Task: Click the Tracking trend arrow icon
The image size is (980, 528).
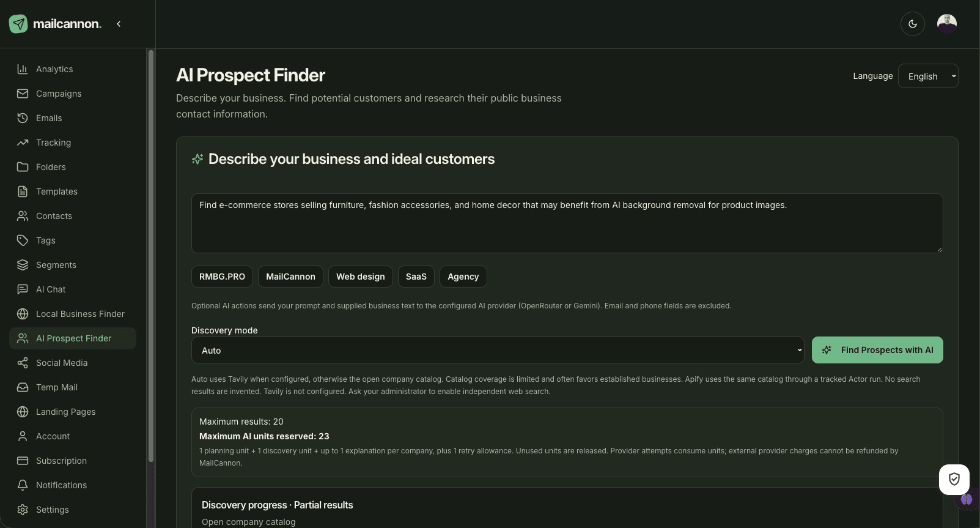Action: click(23, 143)
